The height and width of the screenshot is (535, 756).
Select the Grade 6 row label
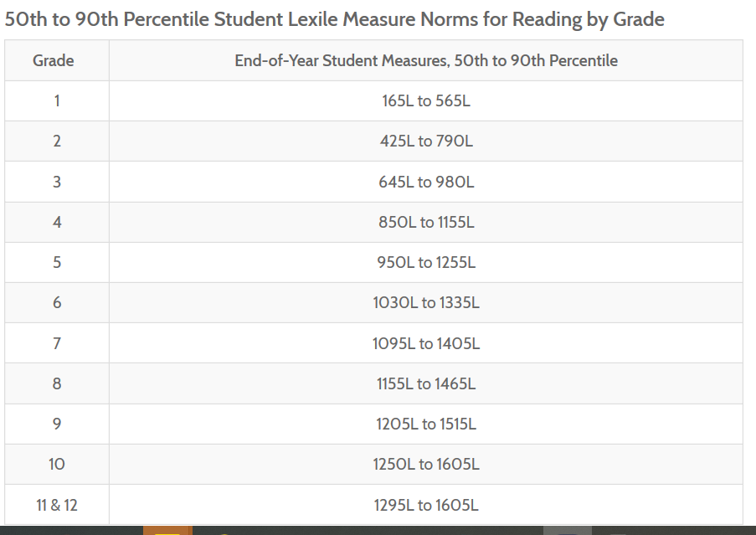tap(57, 302)
